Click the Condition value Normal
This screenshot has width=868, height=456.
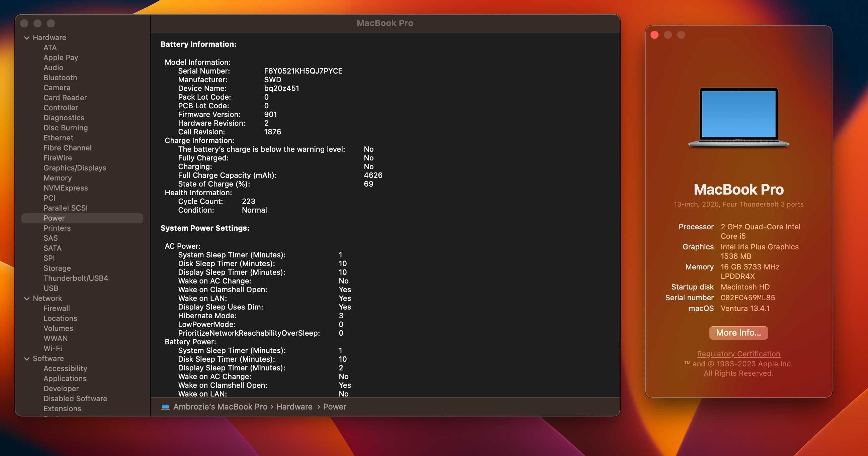point(254,210)
